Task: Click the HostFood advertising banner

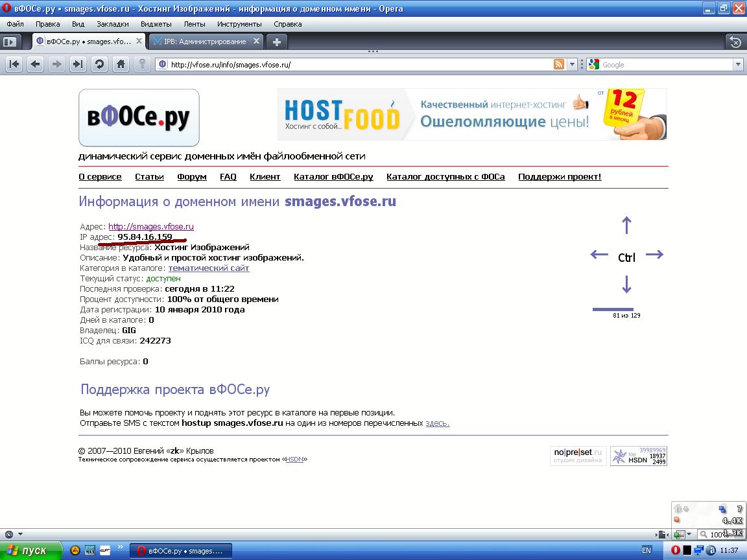Action: click(471, 114)
